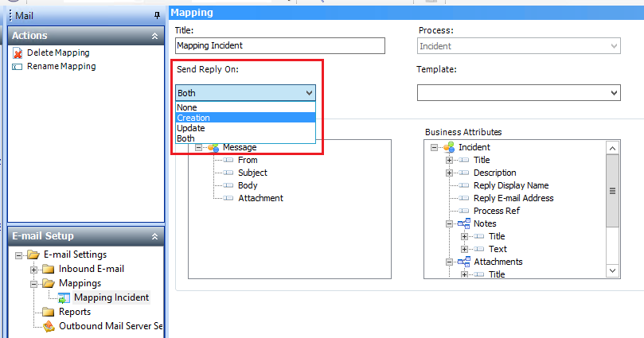
Task: Collapse the E-mail Setup panel section
Action: coord(154,236)
